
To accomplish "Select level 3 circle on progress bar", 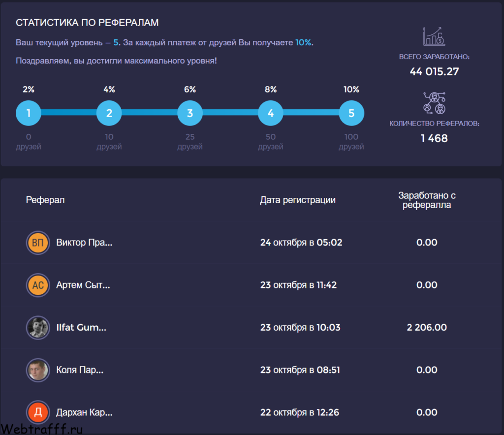I will (190, 113).
